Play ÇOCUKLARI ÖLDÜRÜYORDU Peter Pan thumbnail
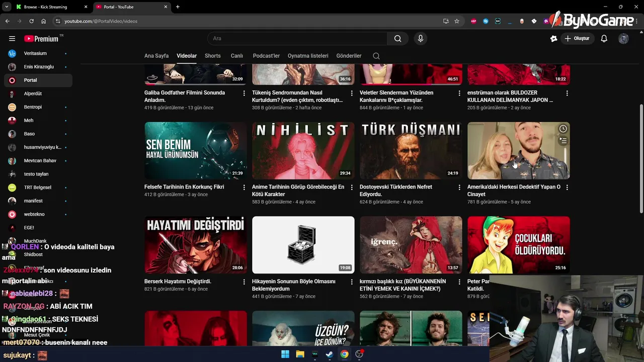 pos(519,245)
